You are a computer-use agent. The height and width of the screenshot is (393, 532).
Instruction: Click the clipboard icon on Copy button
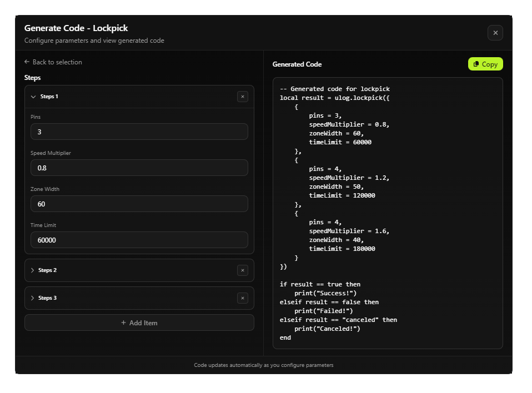pos(476,64)
